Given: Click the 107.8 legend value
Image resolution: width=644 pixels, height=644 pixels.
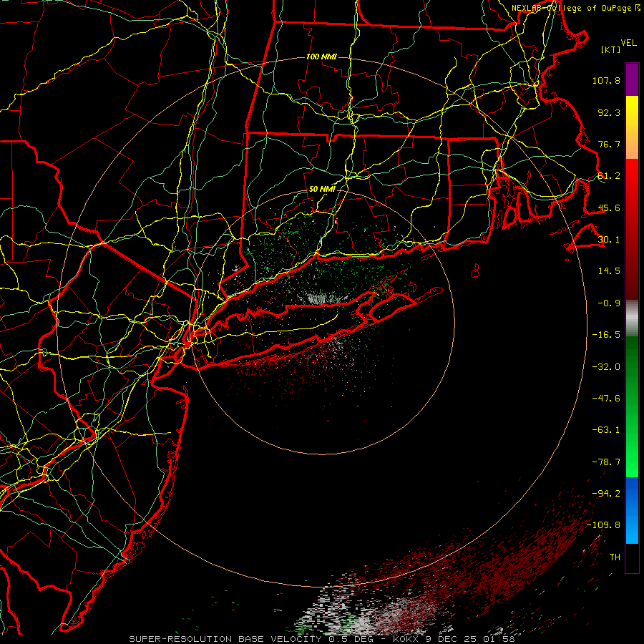Looking at the screenshot, I should pyautogui.click(x=606, y=80).
